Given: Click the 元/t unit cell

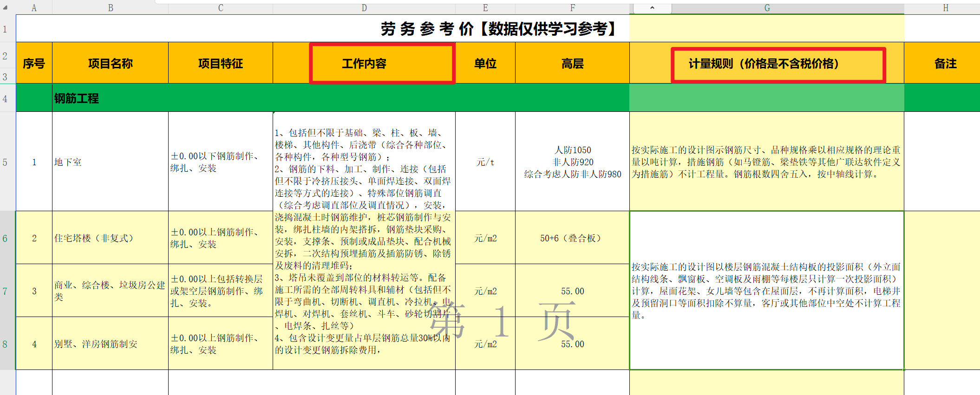Looking at the screenshot, I should 485,162.
